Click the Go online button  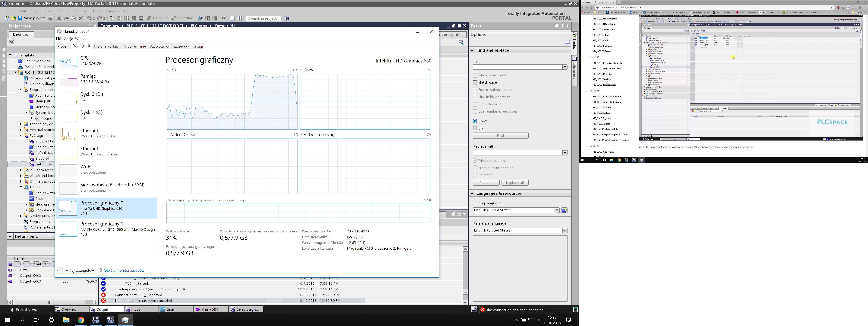(x=157, y=18)
